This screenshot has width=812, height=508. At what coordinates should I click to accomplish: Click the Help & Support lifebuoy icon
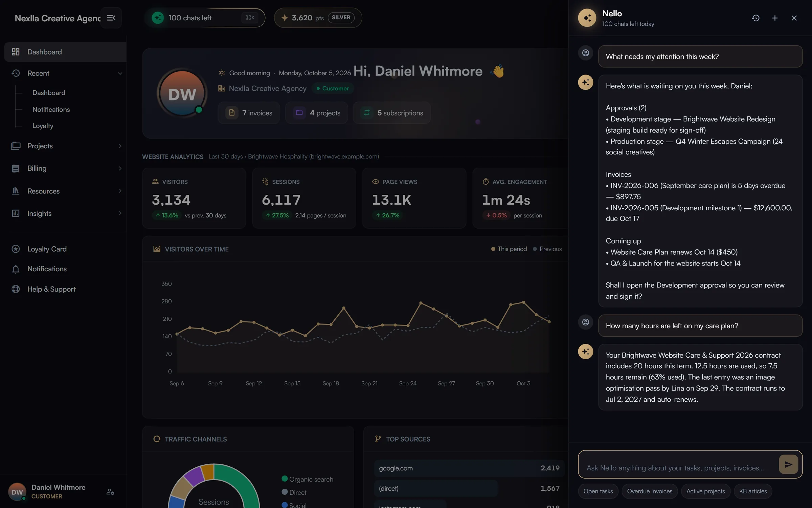coord(16,289)
